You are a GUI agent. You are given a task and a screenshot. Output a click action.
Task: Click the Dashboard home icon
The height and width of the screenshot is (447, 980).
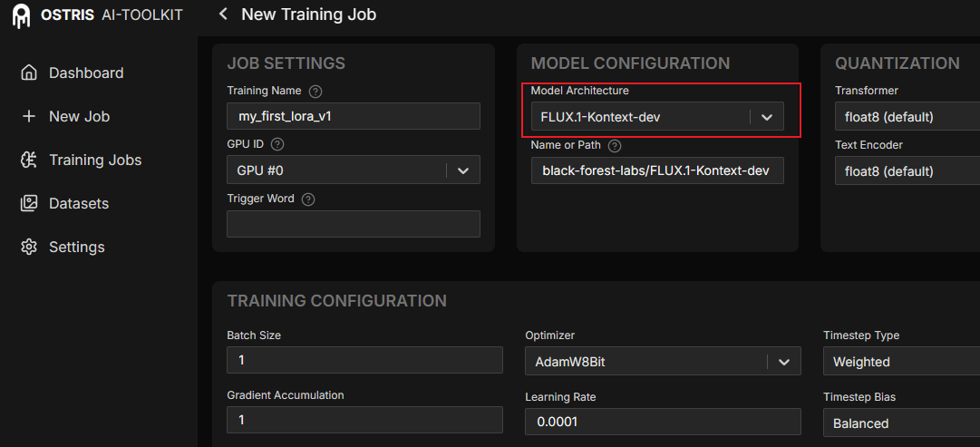click(x=29, y=73)
